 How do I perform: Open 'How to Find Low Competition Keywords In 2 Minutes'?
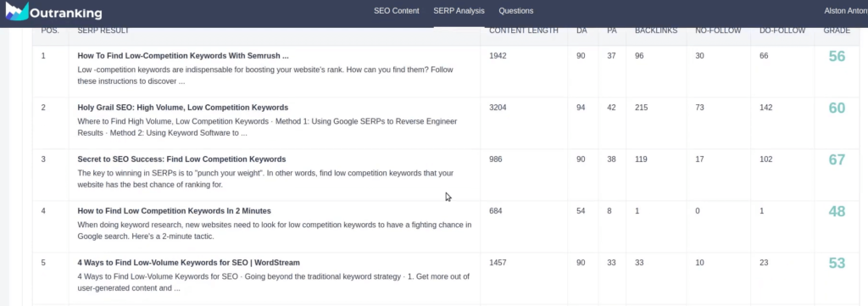click(174, 211)
